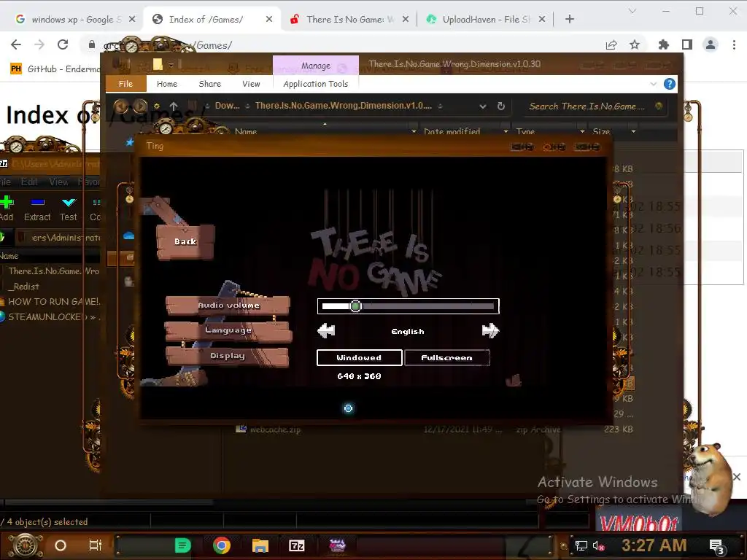Bookmark this page with star icon
Viewport: 747px width, 560px height.
click(634, 44)
